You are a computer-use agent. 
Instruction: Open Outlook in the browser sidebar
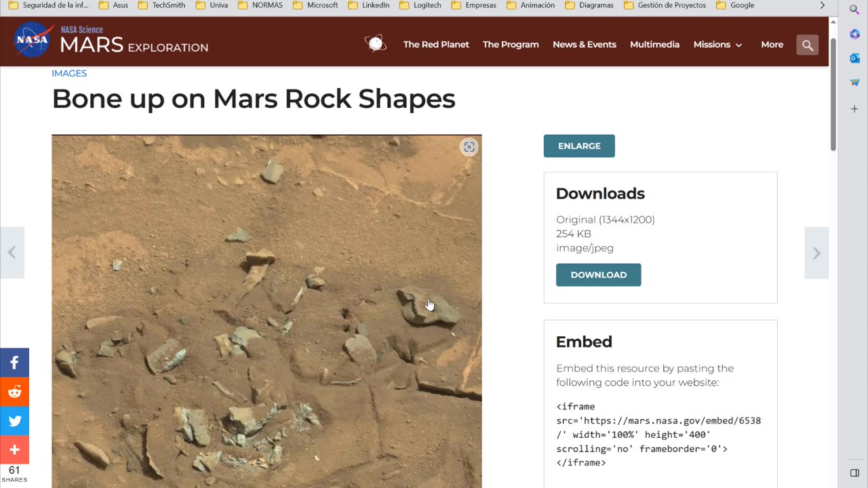click(854, 58)
